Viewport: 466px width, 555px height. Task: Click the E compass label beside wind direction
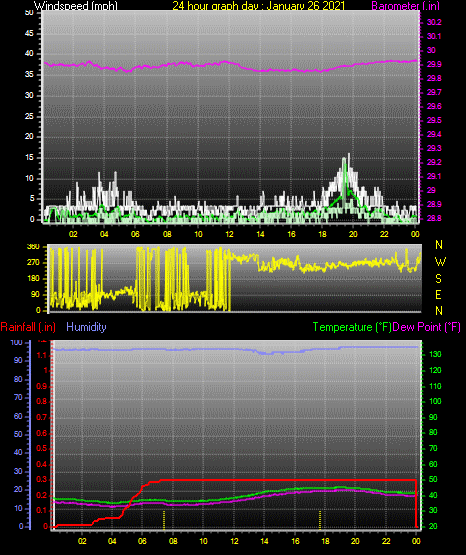pyautogui.click(x=438, y=294)
